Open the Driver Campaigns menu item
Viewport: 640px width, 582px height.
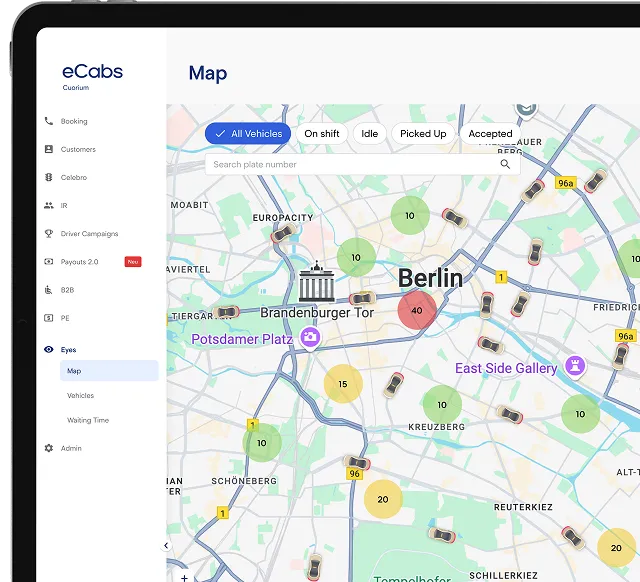tap(89, 234)
